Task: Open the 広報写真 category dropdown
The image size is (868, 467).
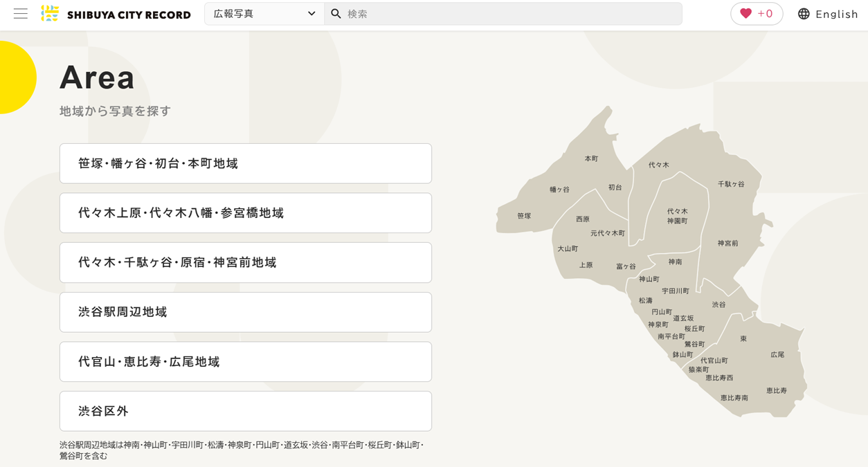Action: [x=264, y=14]
